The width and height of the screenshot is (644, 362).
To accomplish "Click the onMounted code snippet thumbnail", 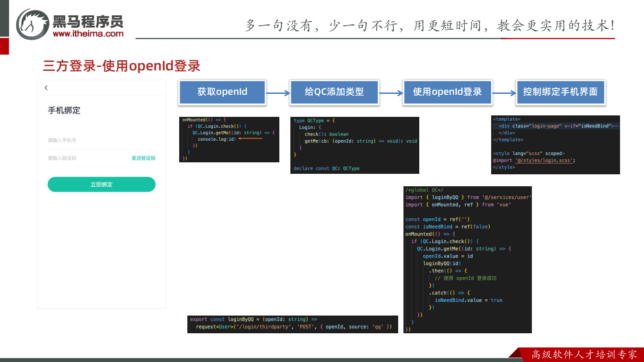I will pos(229,139).
